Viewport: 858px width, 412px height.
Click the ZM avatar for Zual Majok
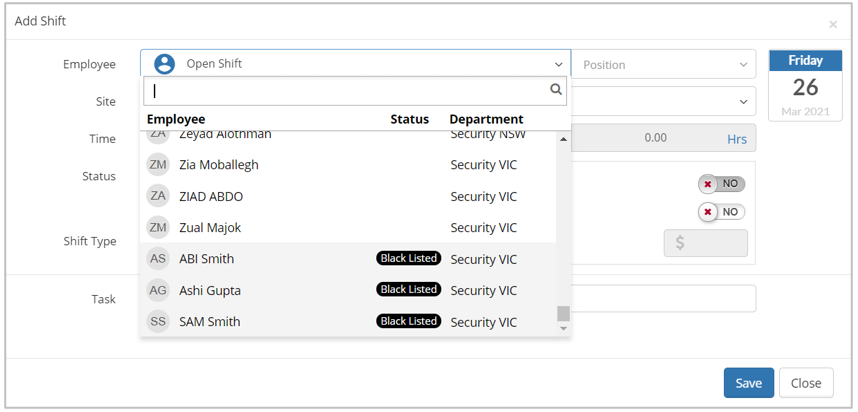pyautogui.click(x=158, y=227)
